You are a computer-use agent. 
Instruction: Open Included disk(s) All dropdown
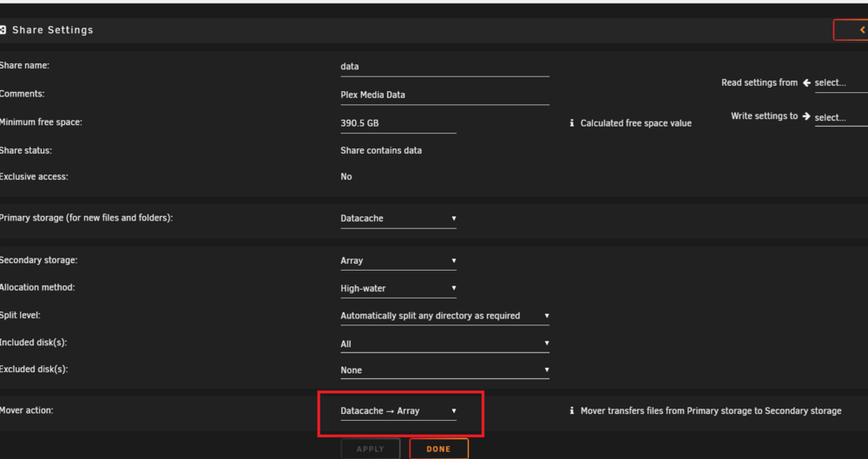coord(444,344)
